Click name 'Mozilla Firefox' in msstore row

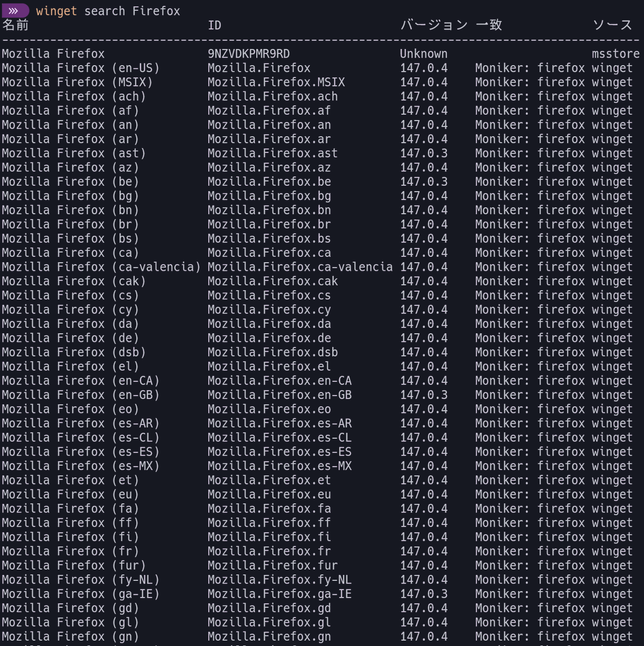click(53, 54)
